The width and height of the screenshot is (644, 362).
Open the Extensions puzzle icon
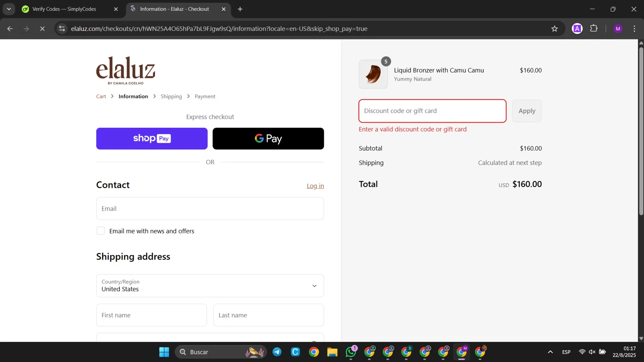click(594, 29)
